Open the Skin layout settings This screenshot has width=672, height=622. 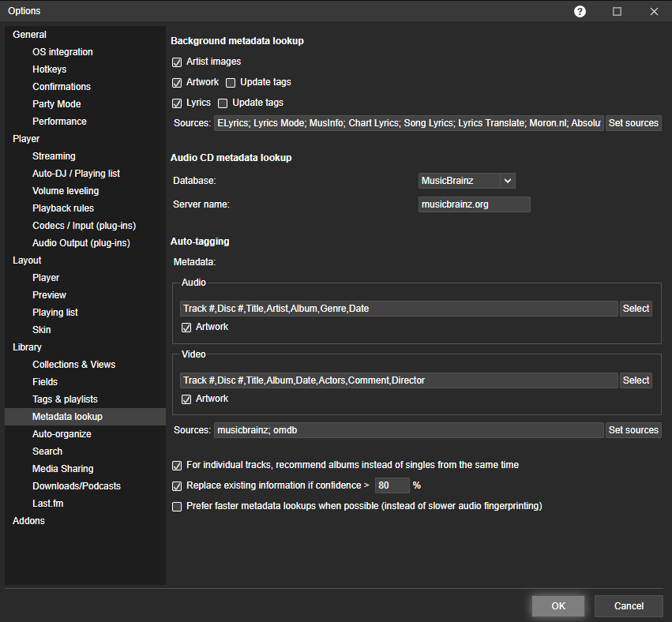pos(41,330)
